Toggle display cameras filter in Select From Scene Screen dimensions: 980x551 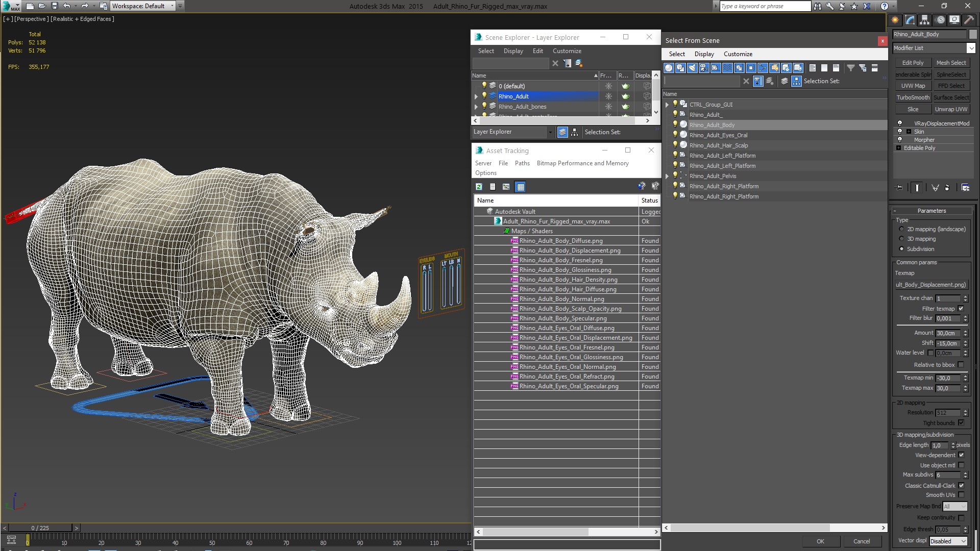point(704,68)
